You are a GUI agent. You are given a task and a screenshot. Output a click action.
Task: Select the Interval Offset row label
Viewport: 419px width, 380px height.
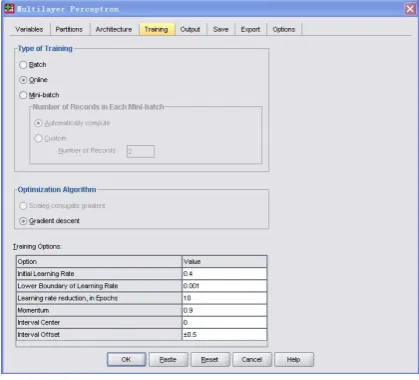coord(99,334)
